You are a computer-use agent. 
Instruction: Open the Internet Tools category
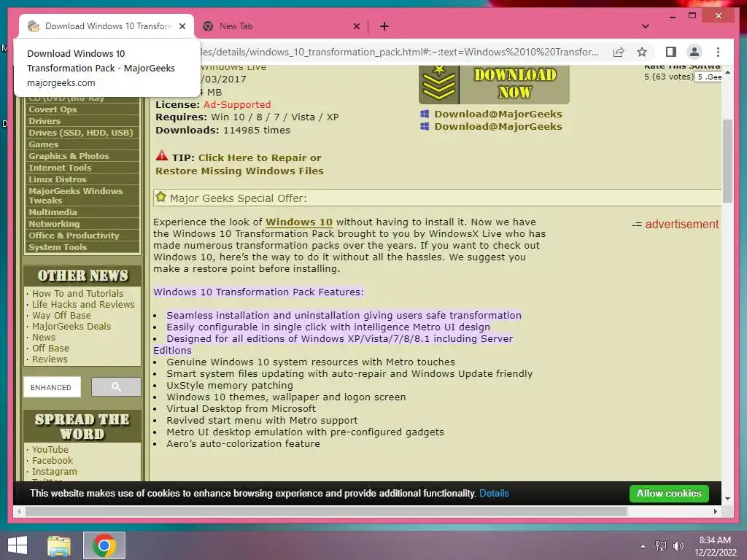60,168
